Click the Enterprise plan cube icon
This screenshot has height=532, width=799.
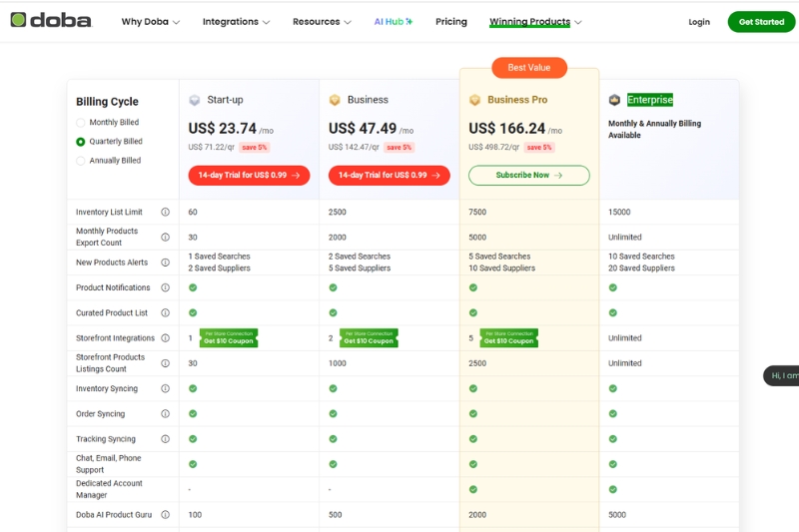[614, 100]
